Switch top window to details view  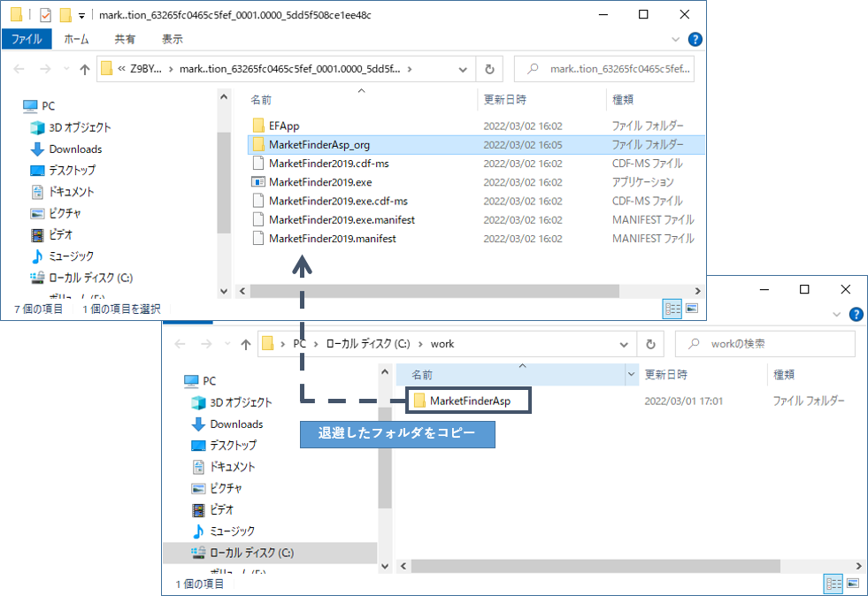672,309
